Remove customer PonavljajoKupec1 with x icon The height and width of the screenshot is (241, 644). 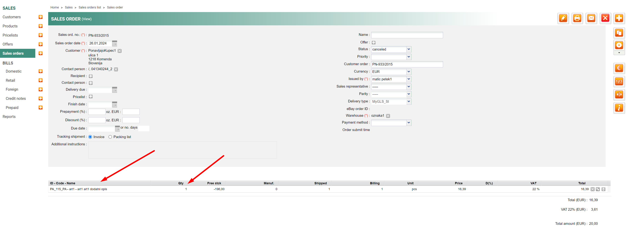click(x=120, y=51)
